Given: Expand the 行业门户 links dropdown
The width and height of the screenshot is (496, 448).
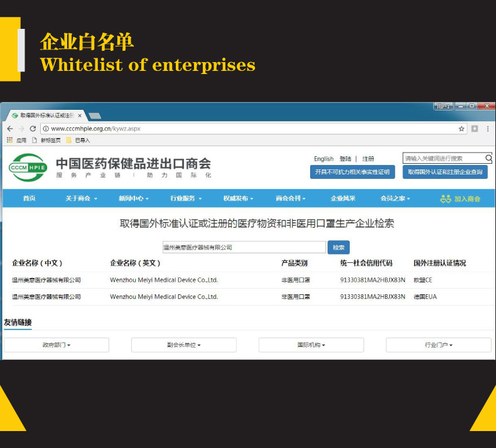Looking at the screenshot, I should 438,345.
